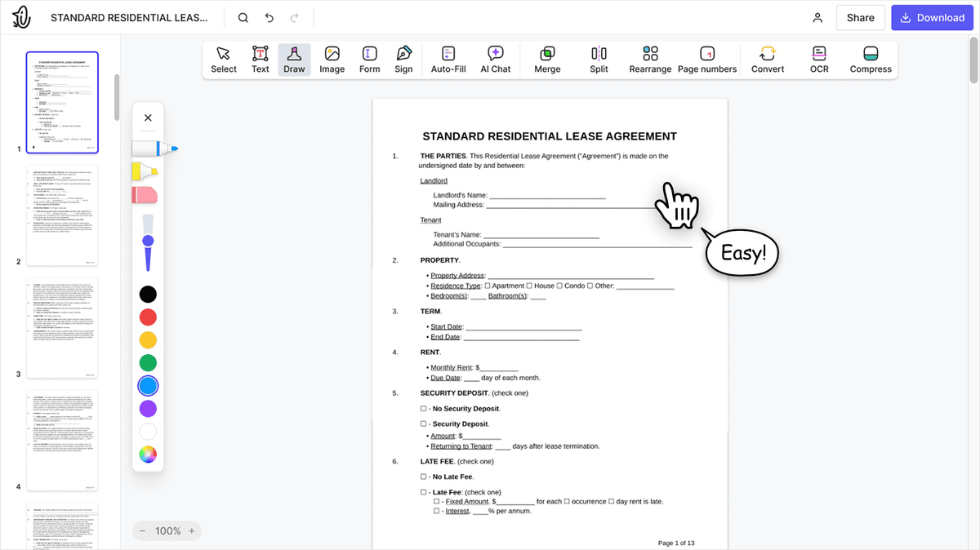The width and height of the screenshot is (980, 550).
Task: Click the document title STANDARD RESIDENTIAL LEAS...
Action: (129, 18)
